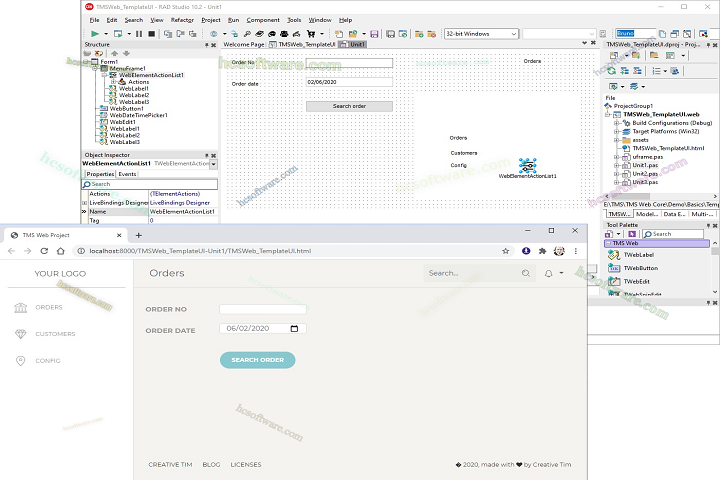The height and width of the screenshot is (480, 720).
Task: Expand the Target Platforms (Win32) node
Action: (x=617, y=131)
